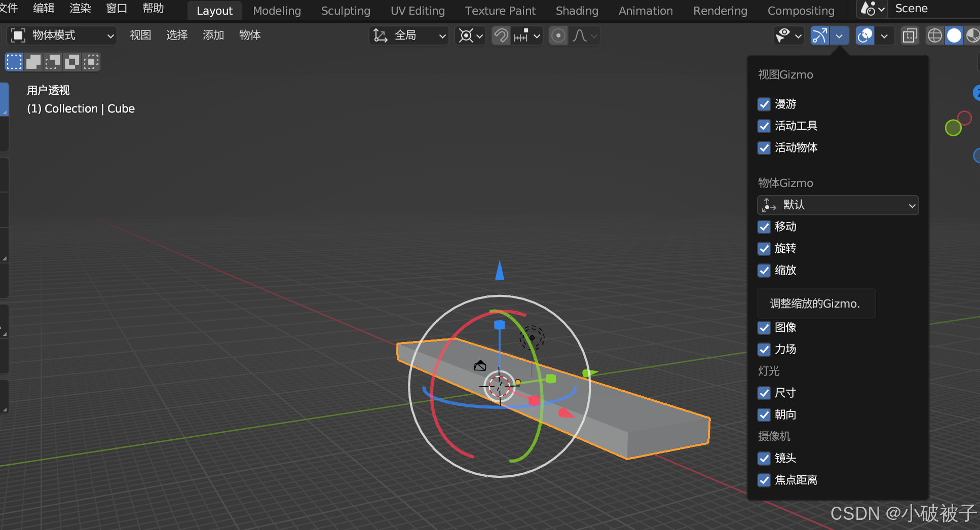980x530 pixels.
Task: Uncheck 力场 checkbox
Action: pos(764,350)
